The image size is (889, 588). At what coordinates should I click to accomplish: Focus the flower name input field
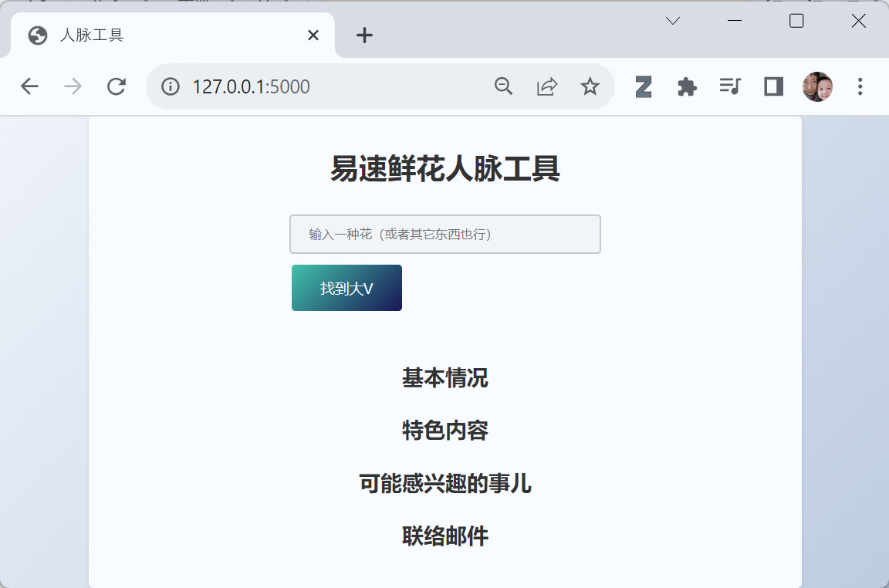(444, 234)
